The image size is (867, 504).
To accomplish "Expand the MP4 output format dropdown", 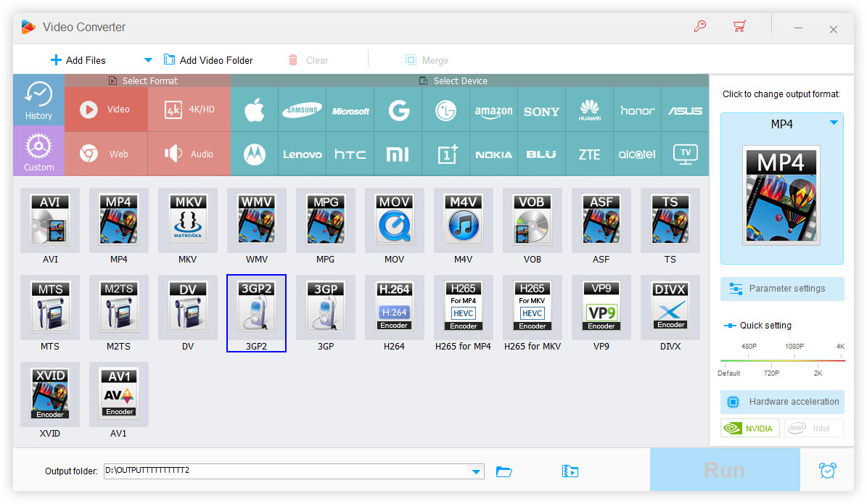I will click(834, 123).
